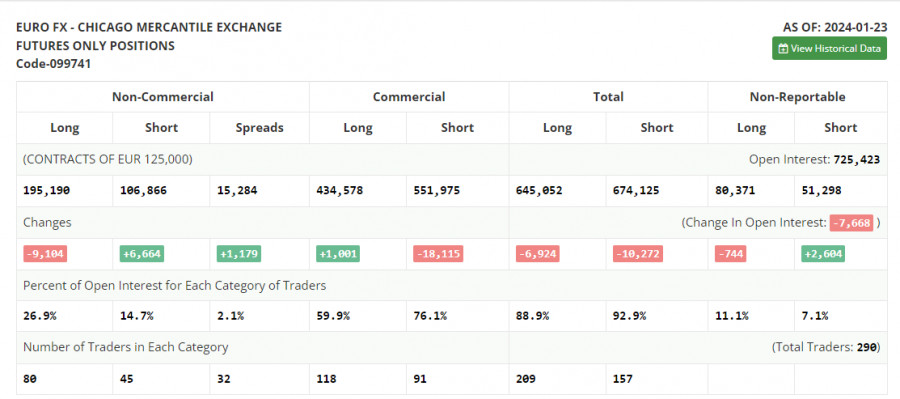The width and height of the screenshot is (900, 399).
Task: Click the Total column group header
Action: point(608,96)
